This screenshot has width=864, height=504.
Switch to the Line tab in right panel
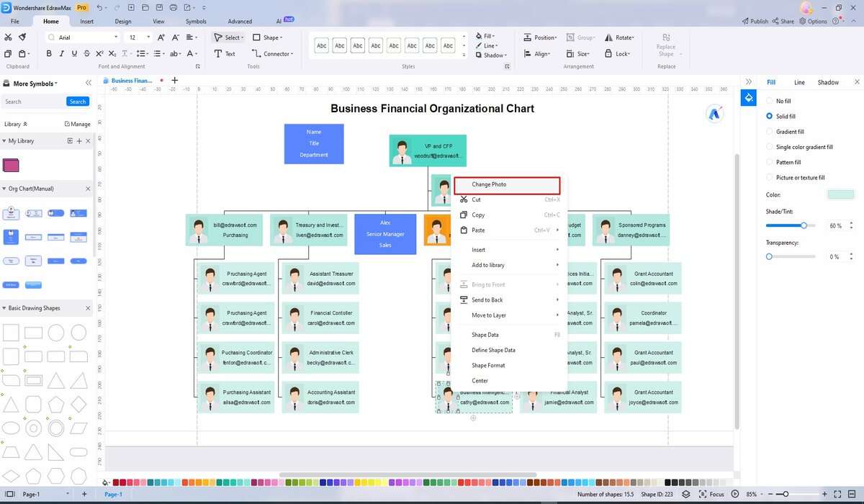(799, 82)
